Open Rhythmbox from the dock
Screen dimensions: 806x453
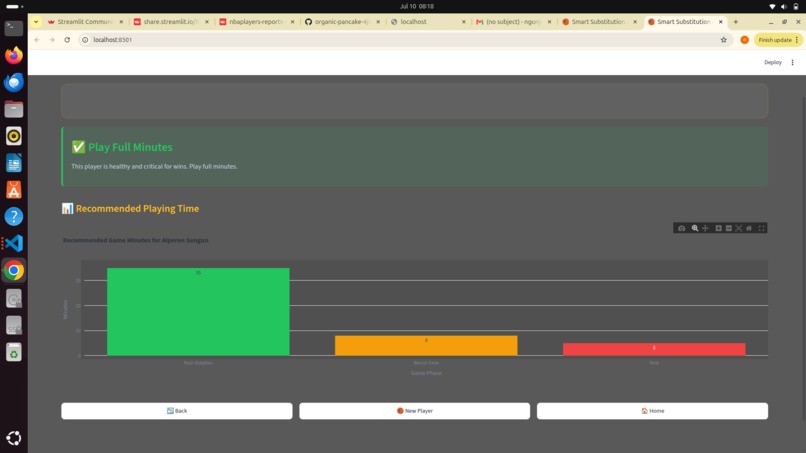(x=14, y=136)
